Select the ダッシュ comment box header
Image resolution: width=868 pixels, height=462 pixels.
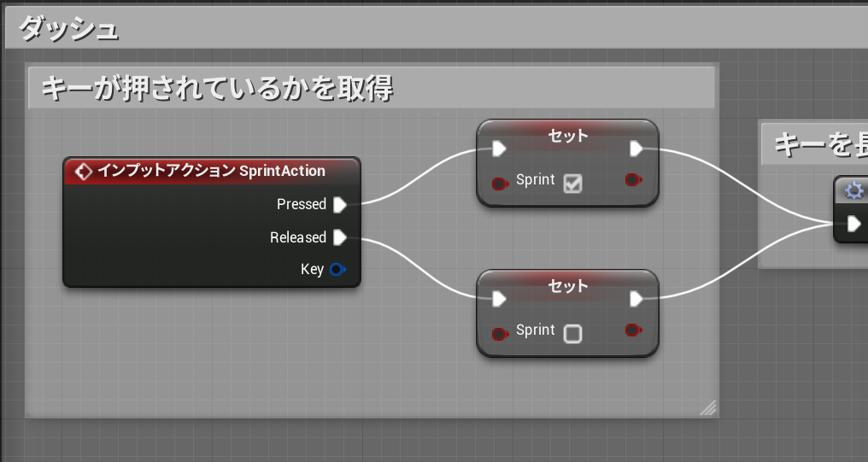click(437, 27)
